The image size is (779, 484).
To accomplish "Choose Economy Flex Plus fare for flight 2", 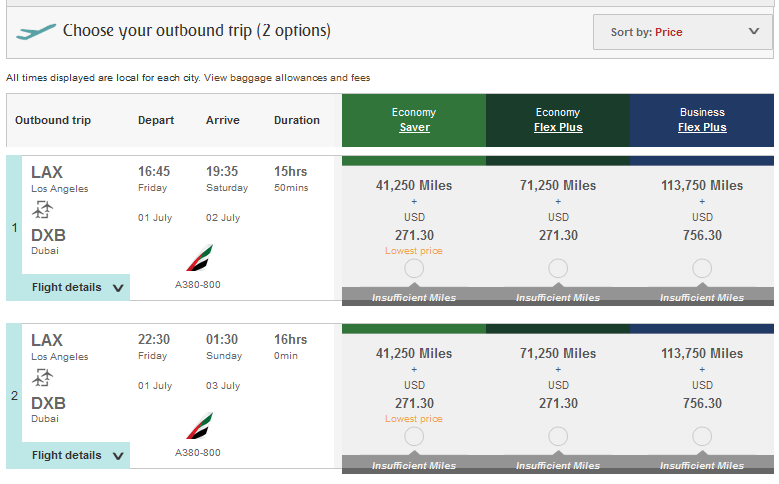I will (x=558, y=436).
